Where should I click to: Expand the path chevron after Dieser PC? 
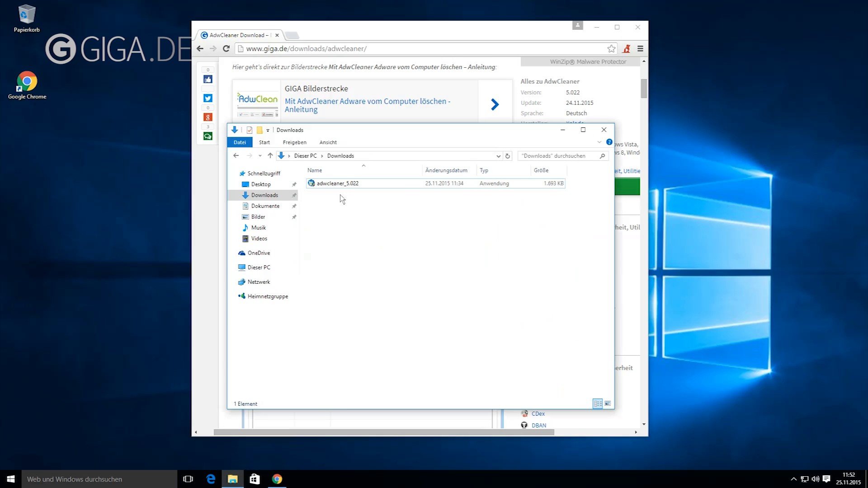point(322,156)
